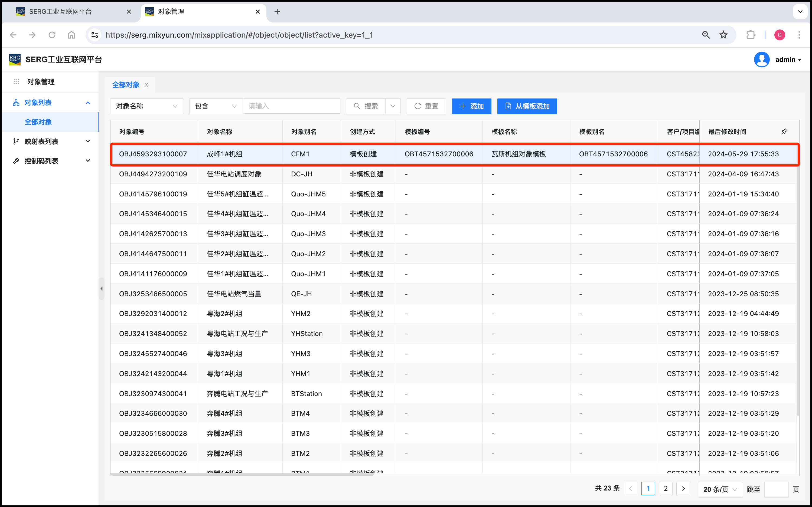Click the pin icon in table header
This screenshot has width=812, height=507.
784,131
